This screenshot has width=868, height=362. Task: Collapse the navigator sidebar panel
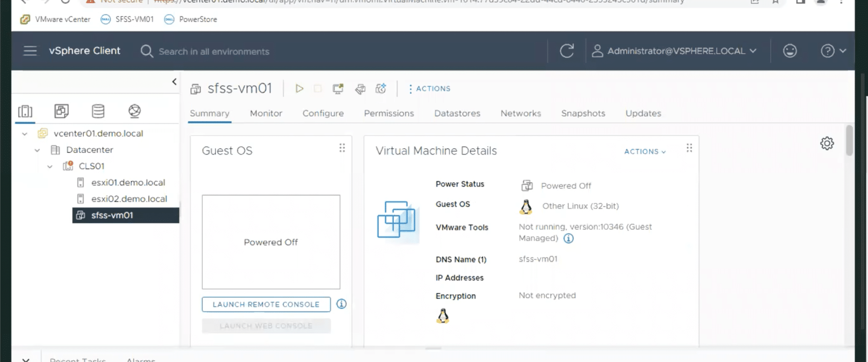(x=174, y=82)
